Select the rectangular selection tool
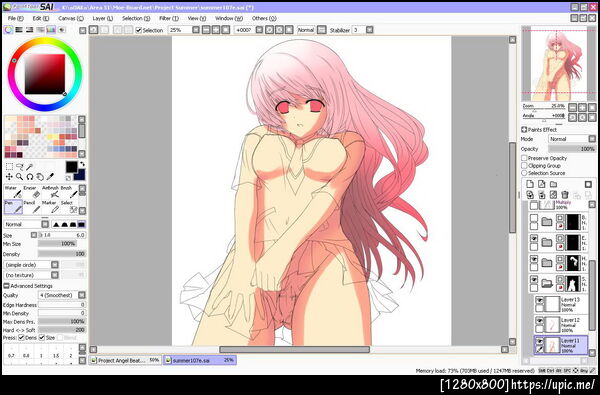600x395 pixels. [x=9, y=166]
